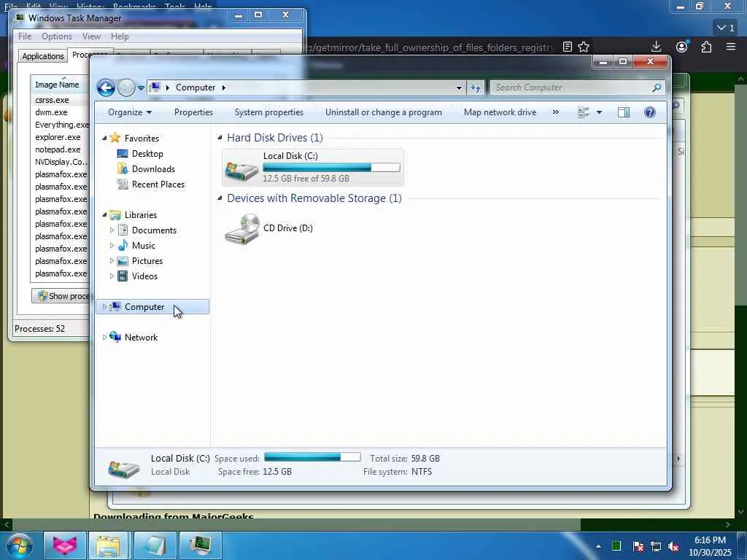Click the refresh button beside address bar
This screenshot has width=747, height=560.
point(476,87)
